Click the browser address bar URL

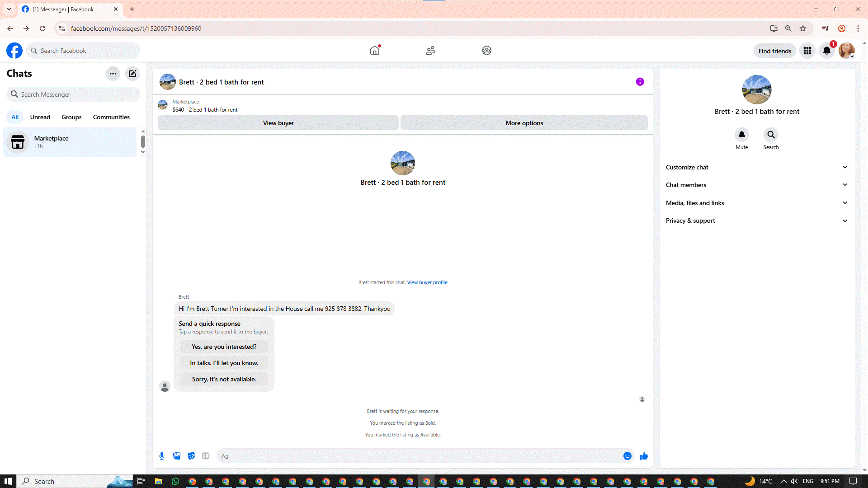[136, 28]
